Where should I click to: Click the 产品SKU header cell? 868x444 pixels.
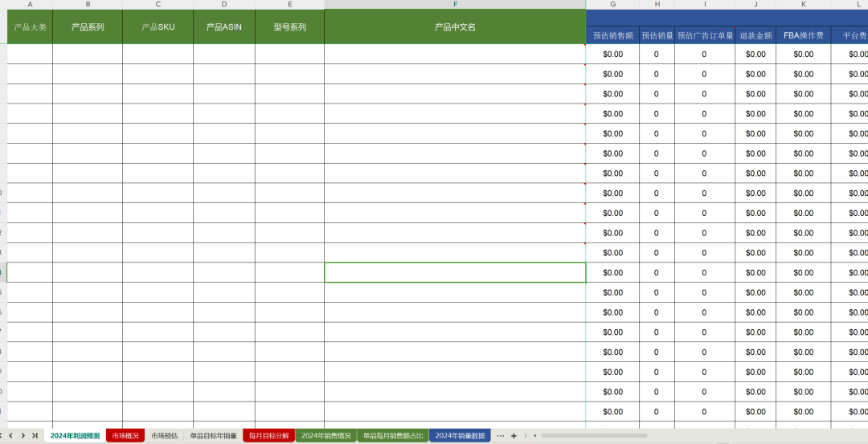click(158, 26)
